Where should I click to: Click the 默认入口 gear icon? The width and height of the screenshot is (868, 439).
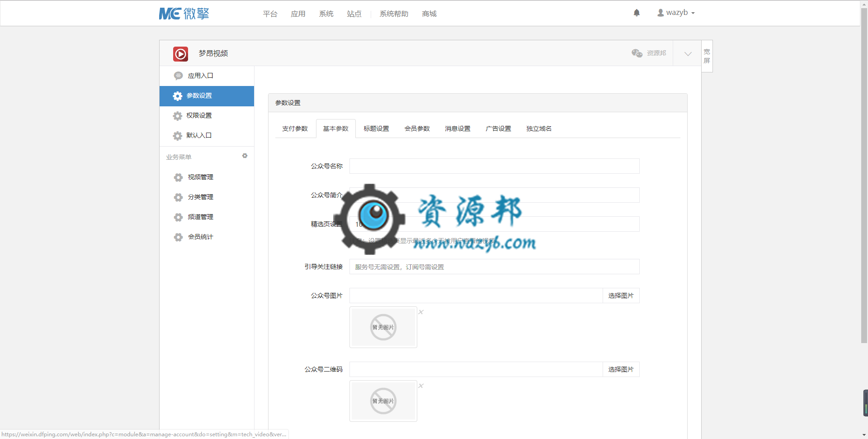(178, 136)
